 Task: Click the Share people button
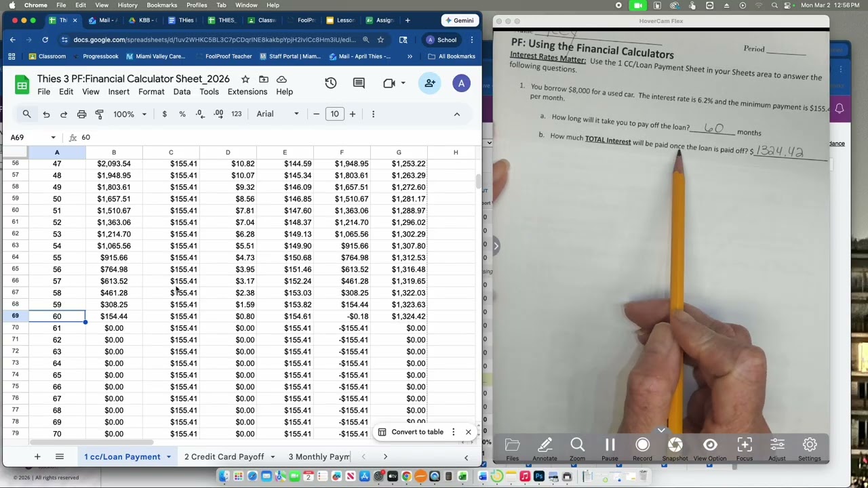[430, 83]
